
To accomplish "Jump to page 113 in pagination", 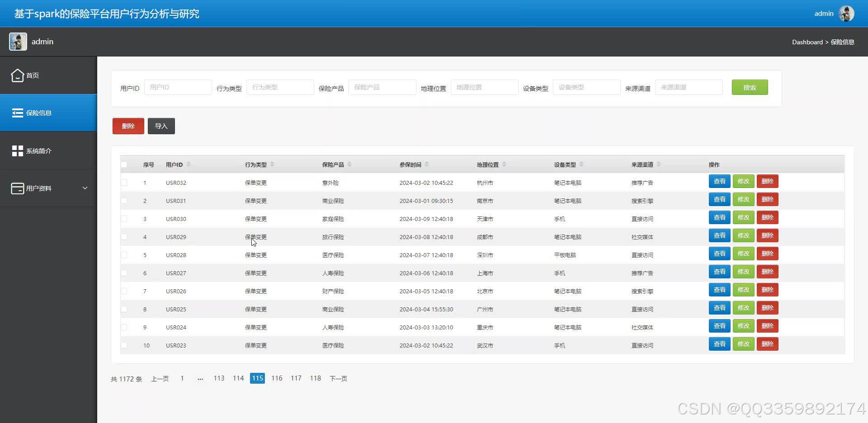I will coord(219,378).
